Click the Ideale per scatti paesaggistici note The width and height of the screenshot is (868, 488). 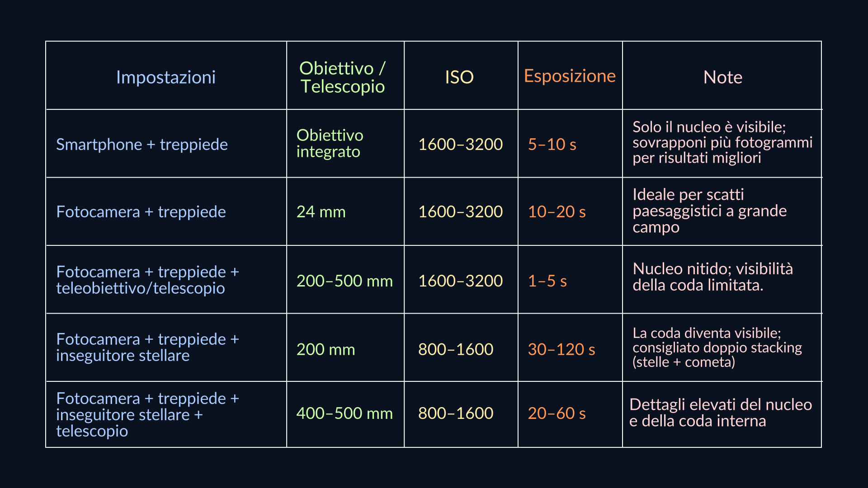point(709,211)
